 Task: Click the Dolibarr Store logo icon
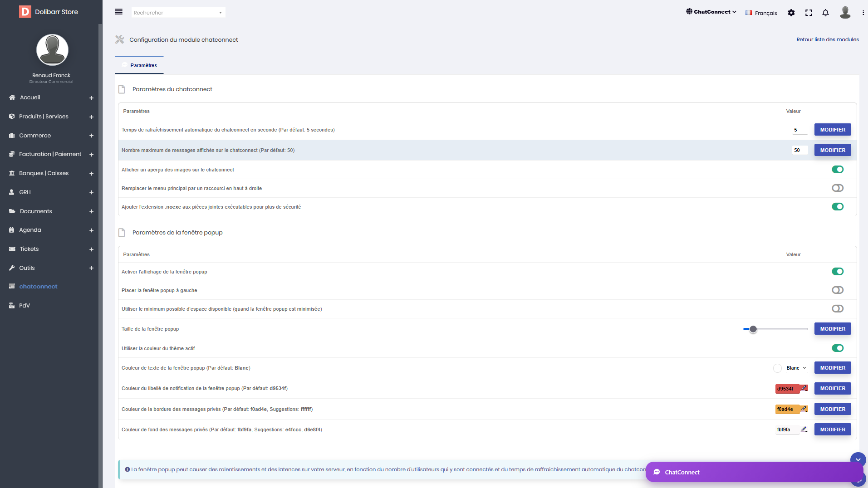click(25, 12)
